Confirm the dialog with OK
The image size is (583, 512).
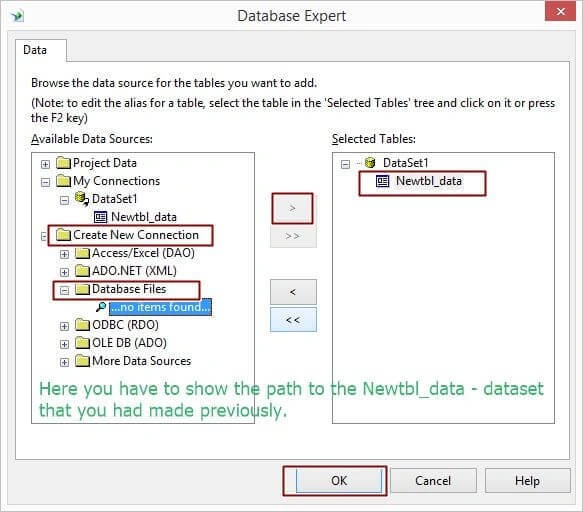point(339,481)
